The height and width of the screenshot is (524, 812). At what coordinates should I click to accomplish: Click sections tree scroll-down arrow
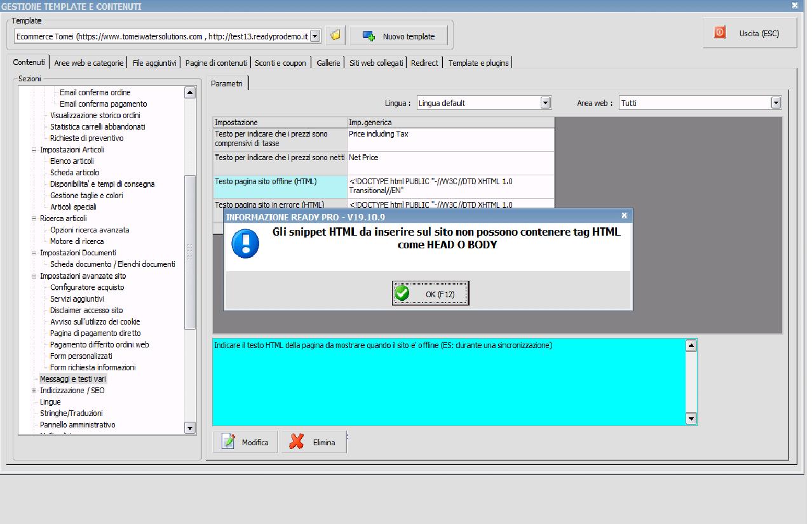190,428
